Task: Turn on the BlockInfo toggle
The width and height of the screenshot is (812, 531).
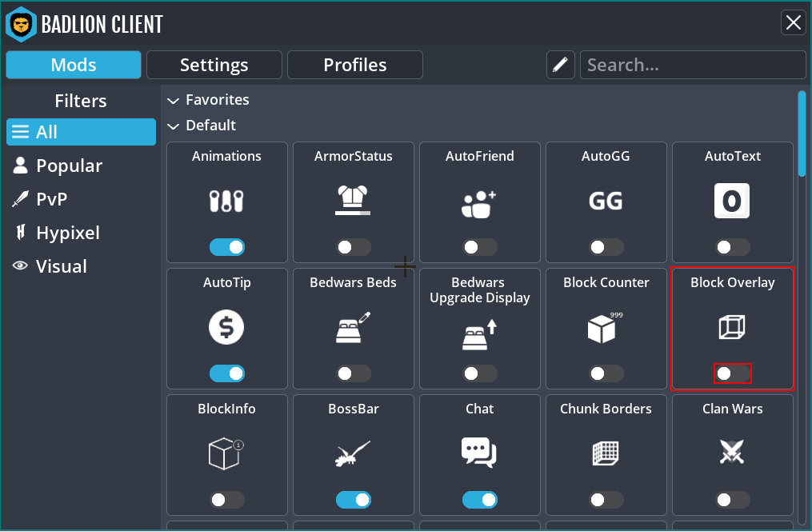Action: tap(227, 500)
